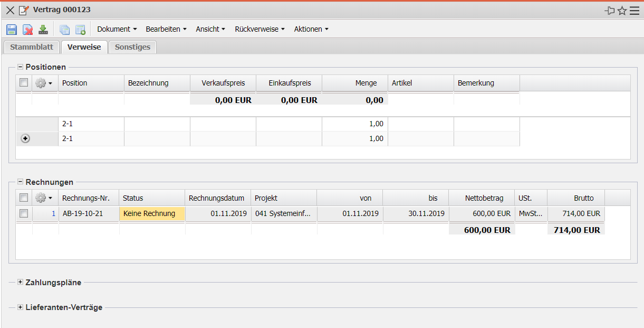The height and width of the screenshot is (328, 644).
Task: Expand the Lieferanten-Verträge section
Action: click(x=20, y=307)
